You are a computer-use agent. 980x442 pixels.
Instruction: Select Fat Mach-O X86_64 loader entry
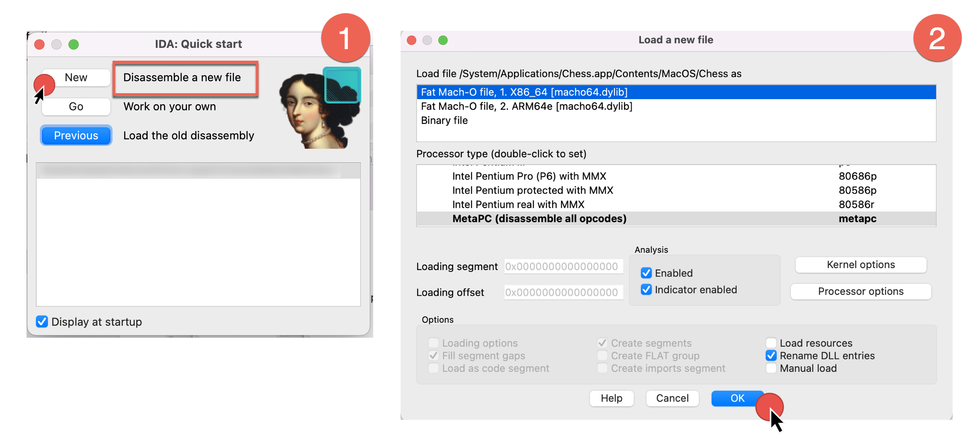pos(524,92)
